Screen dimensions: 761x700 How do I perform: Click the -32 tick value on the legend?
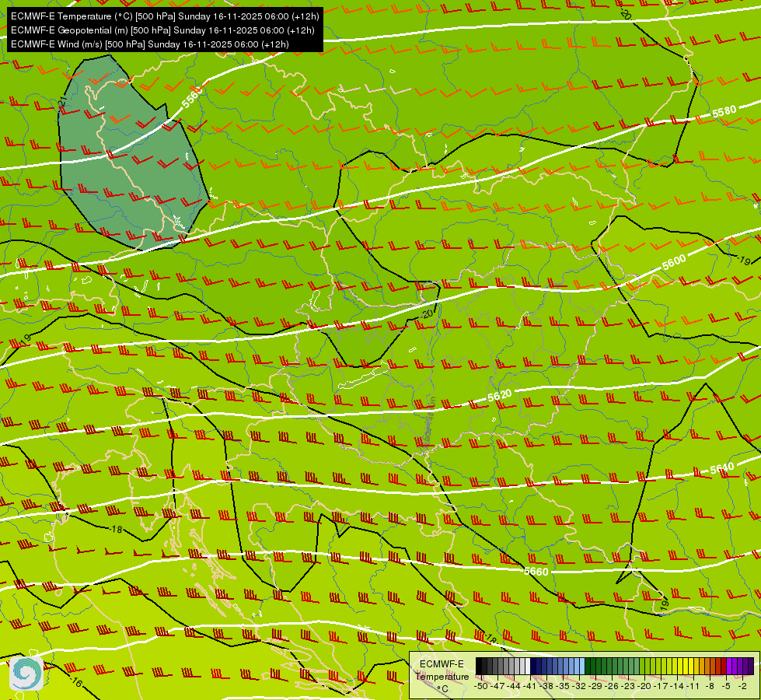pos(579,686)
